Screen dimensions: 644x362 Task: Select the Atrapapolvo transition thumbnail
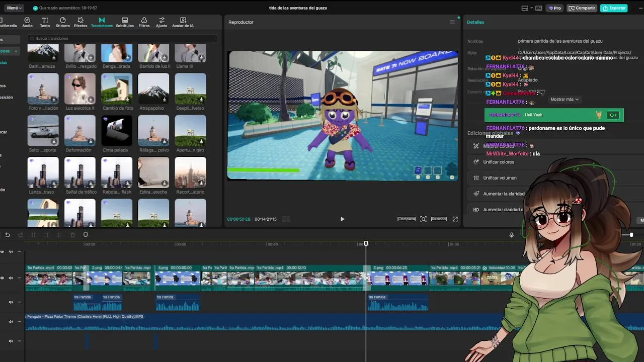tap(153, 89)
